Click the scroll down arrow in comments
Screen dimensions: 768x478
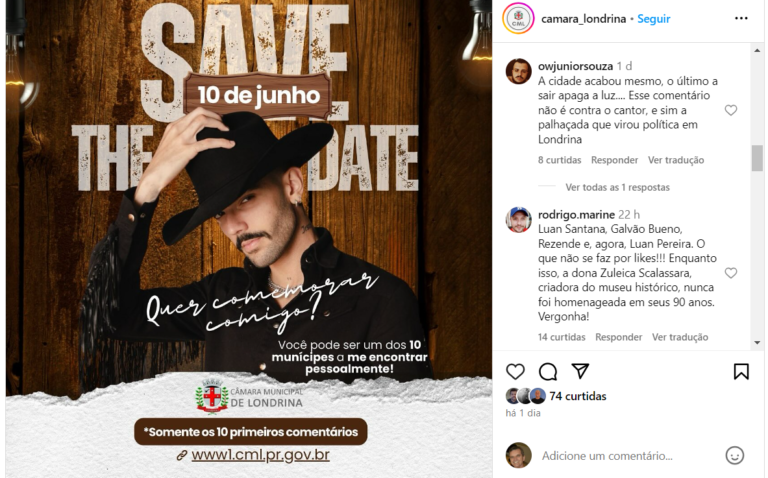coord(757,343)
